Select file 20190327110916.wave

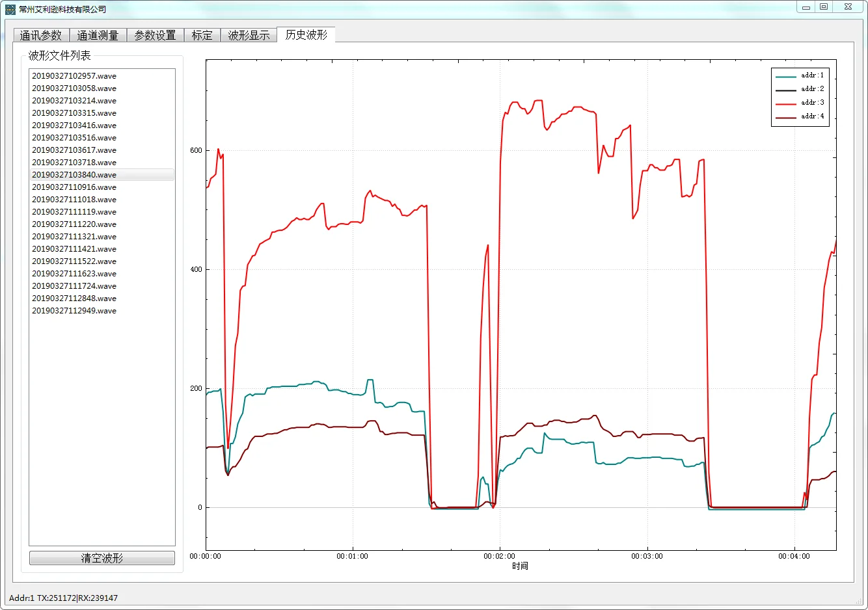point(102,187)
